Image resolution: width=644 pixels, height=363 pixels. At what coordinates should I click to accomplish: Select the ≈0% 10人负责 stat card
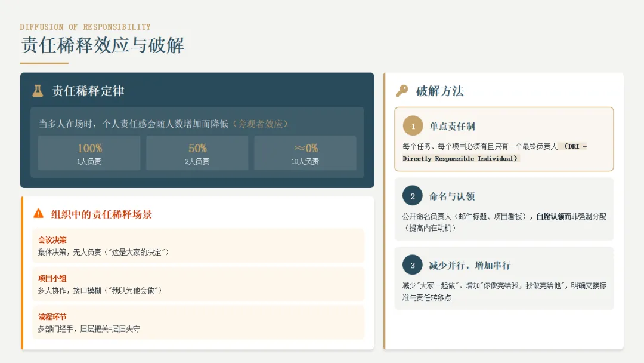pos(305,153)
